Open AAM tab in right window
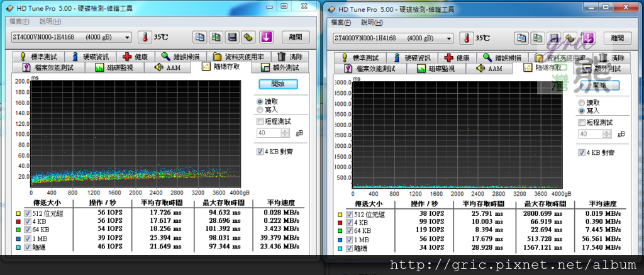This screenshot has width=644, height=275. (x=489, y=69)
